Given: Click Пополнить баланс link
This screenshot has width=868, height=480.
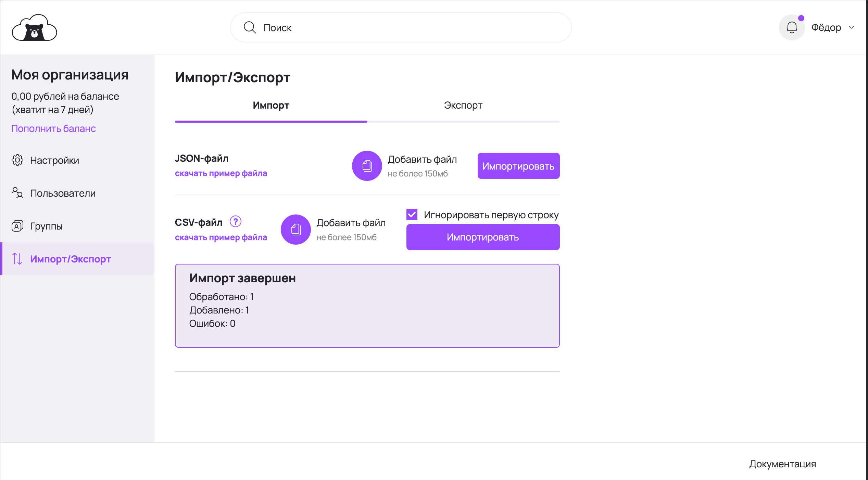Looking at the screenshot, I should [53, 128].
